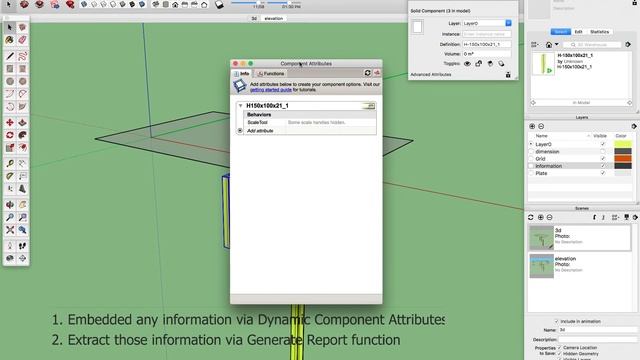Viewport: 640px width, 360px height.
Task: Switch to the Functions tab
Action: [271, 73]
